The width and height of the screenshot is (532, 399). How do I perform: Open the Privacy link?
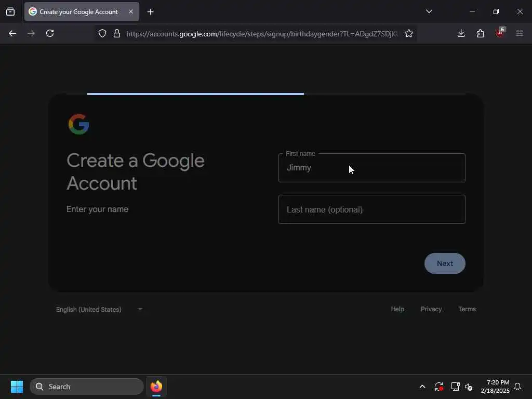[431, 309]
